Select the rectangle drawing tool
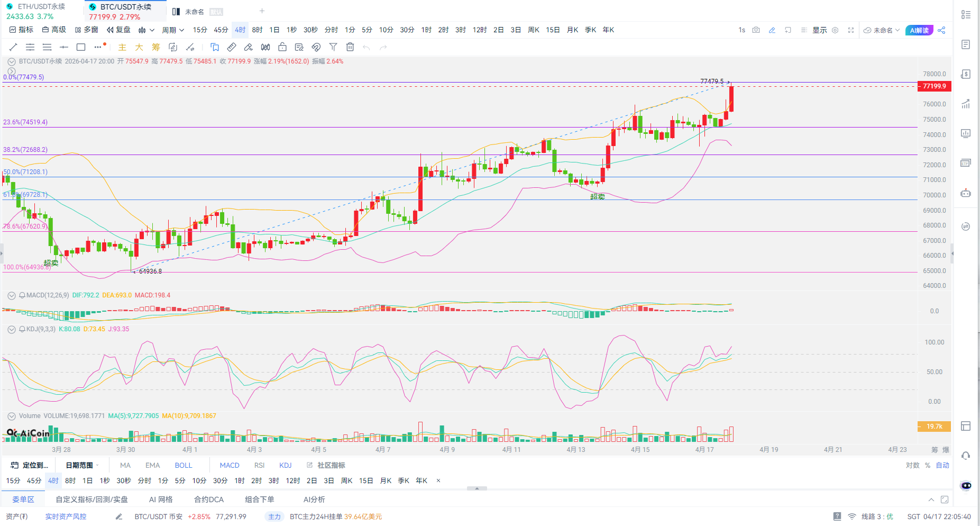980x526 pixels. pyautogui.click(x=81, y=47)
